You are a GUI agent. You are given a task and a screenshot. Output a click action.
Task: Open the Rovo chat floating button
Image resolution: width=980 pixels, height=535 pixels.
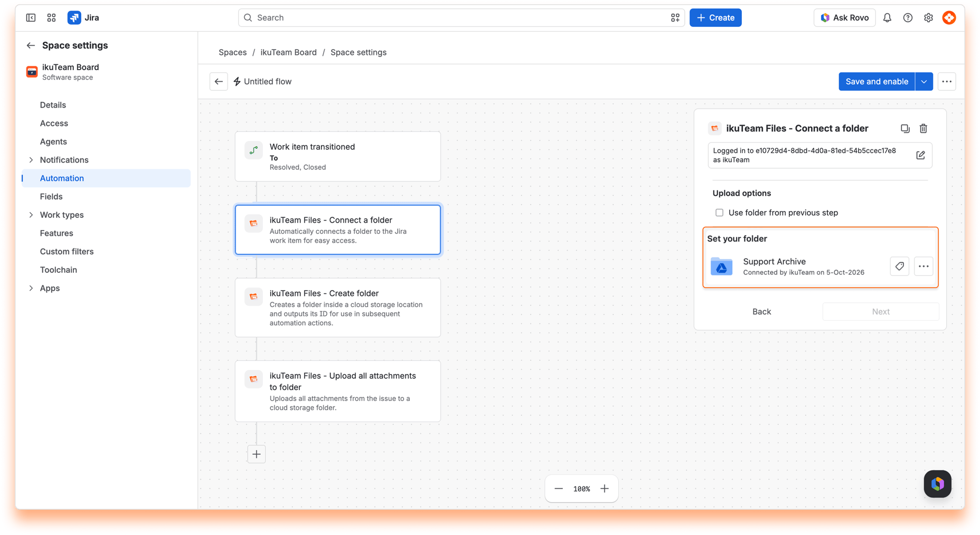(x=937, y=483)
